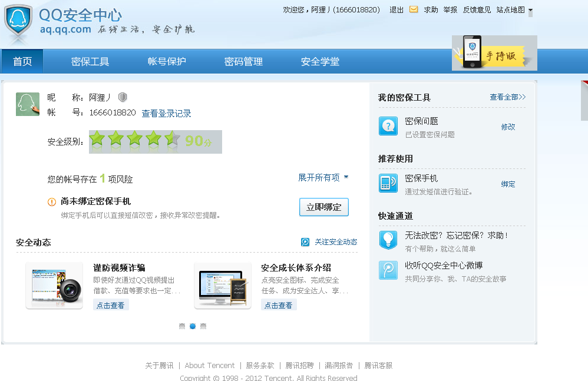Click the 安全成长体系介绍 headline

click(296, 268)
